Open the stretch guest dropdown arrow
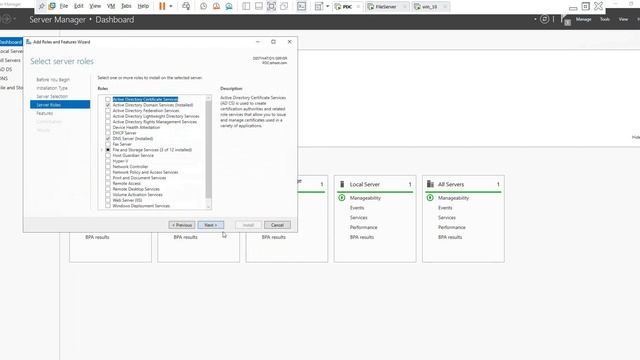640x360 pixels. [x=328, y=6]
